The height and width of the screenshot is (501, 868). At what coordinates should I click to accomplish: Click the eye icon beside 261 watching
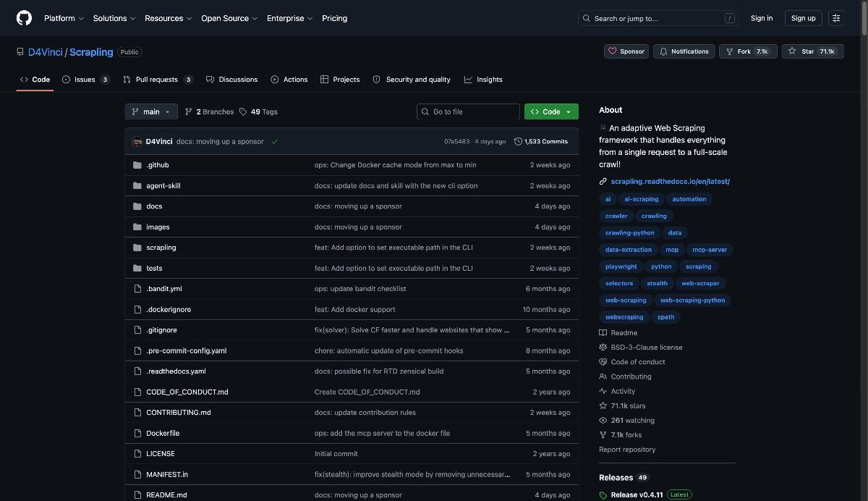(x=603, y=421)
